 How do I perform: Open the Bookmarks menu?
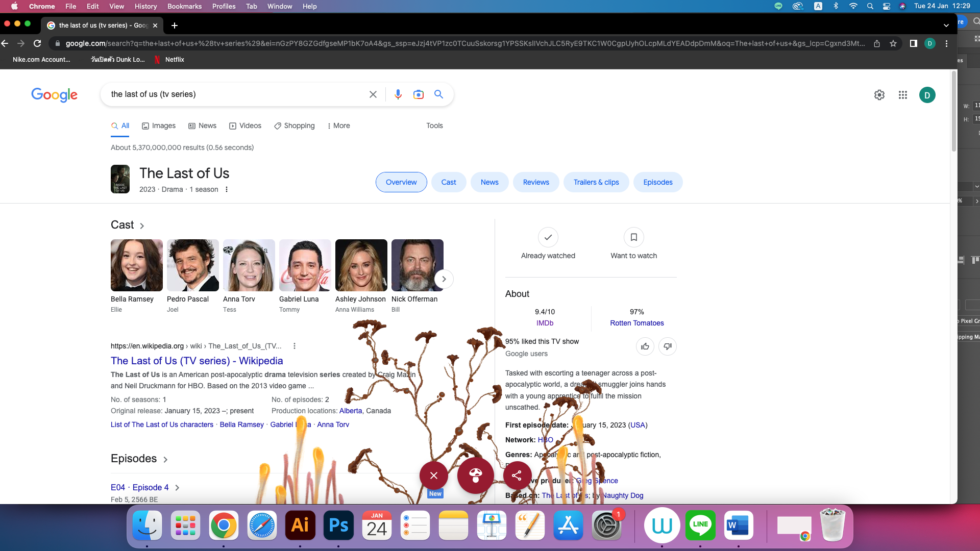[x=184, y=6]
